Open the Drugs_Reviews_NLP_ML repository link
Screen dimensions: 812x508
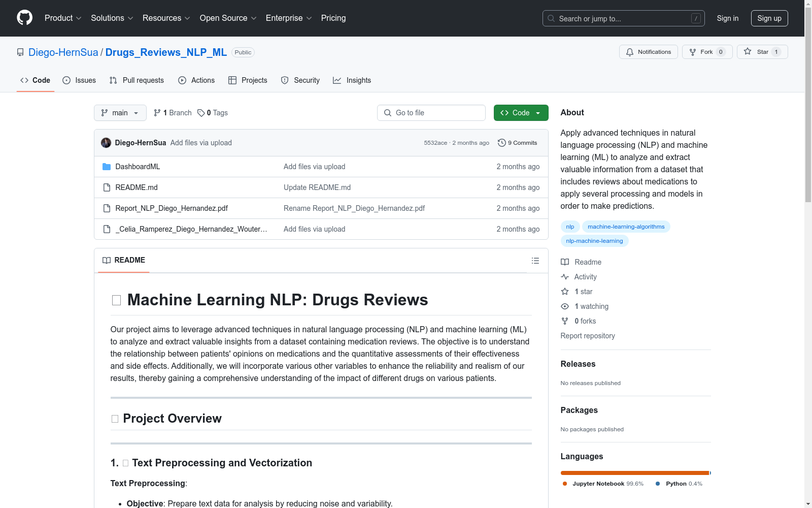pos(166,52)
